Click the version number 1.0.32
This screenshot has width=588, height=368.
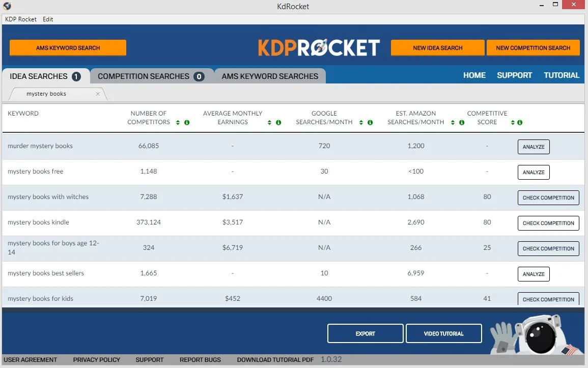331,359
